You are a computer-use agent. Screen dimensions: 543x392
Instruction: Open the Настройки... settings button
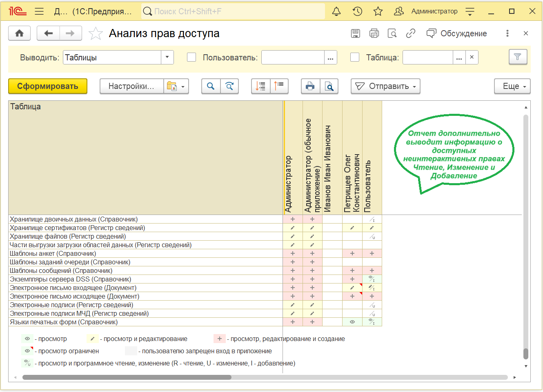pyautogui.click(x=131, y=86)
